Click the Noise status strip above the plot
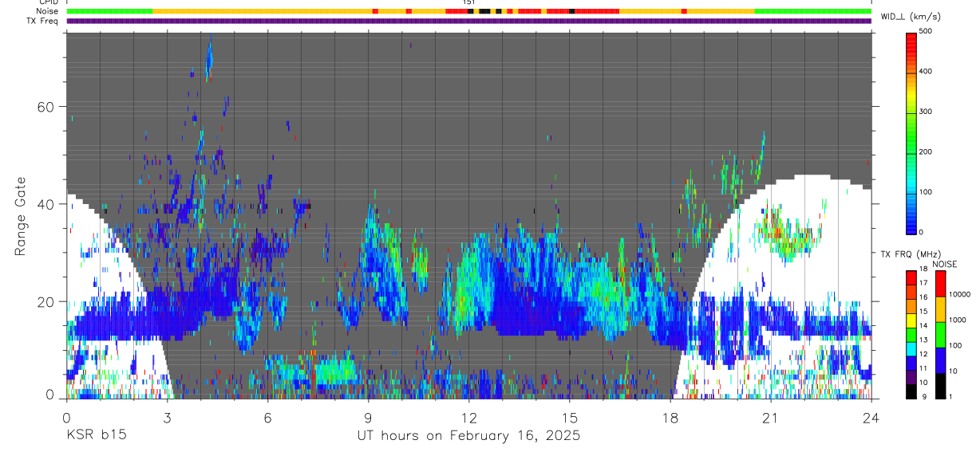This screenshot has width=980, height=452. pos(468,11)
